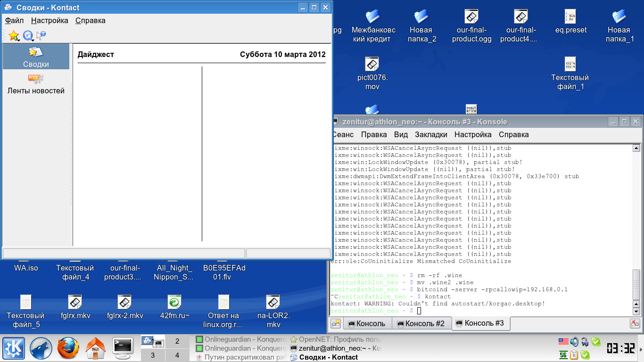The image size is (644, 362).
Task: Select fglrx.mkv desktop file
Action: pos(75,307)
